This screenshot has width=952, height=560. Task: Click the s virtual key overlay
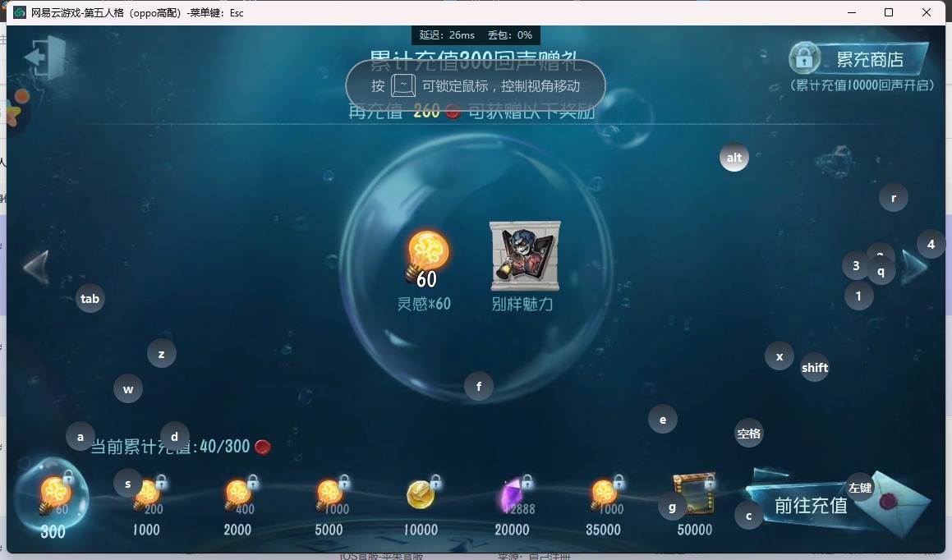coord(127,483)
